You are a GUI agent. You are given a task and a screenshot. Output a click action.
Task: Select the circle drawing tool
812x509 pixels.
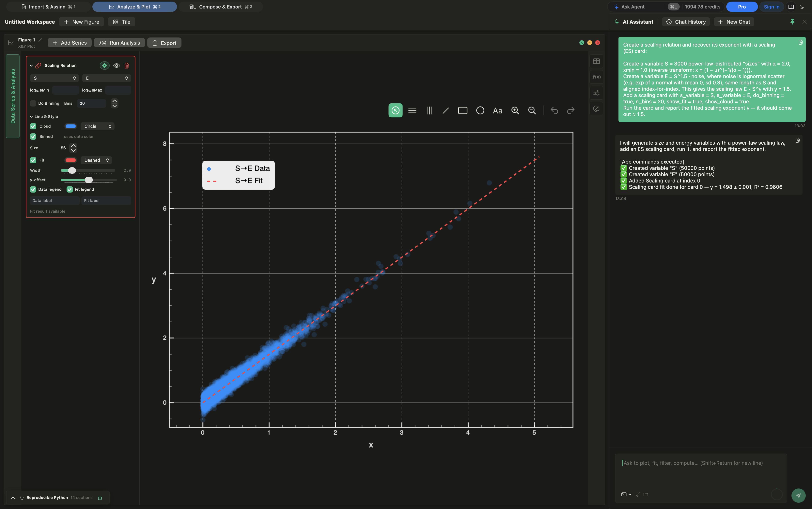coord(480,110)
